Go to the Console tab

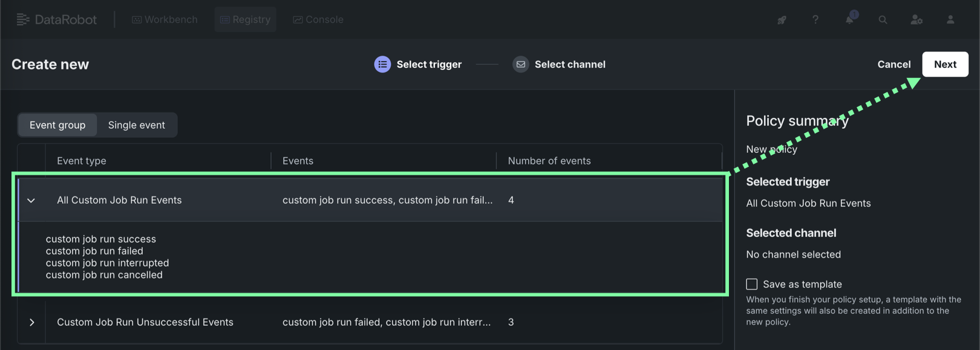pyautogui.click(x=318, y=19)
